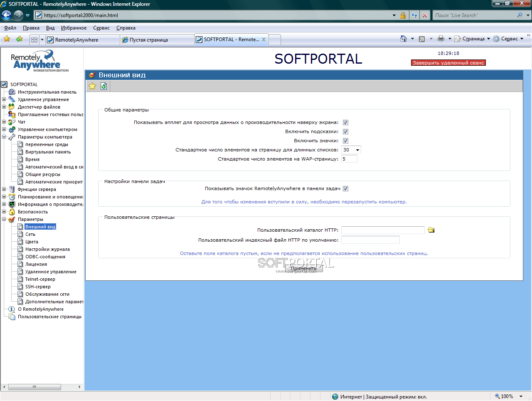Click the sidebar horizontal scrollbar thumb
This screenshot has height=401, width=532.
click(x=34, y=387)
